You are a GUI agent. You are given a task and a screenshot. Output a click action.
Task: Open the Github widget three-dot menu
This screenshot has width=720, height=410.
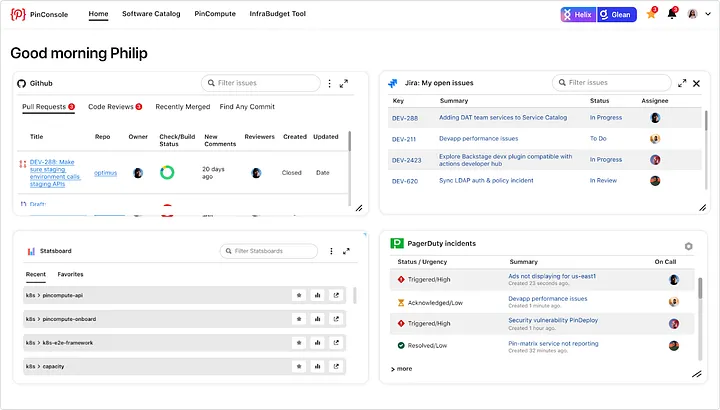click(329, 83)
